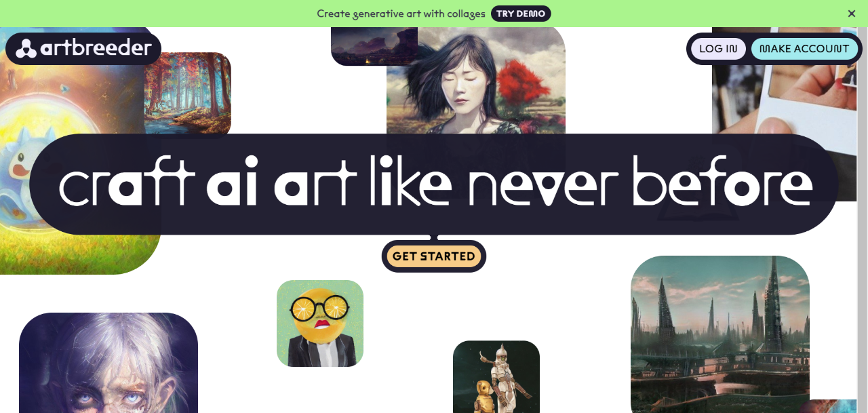The width and height of the screenshot is (868, 413).
Task: Select the two robots illustration thumbnail
Action: [496, 377]
